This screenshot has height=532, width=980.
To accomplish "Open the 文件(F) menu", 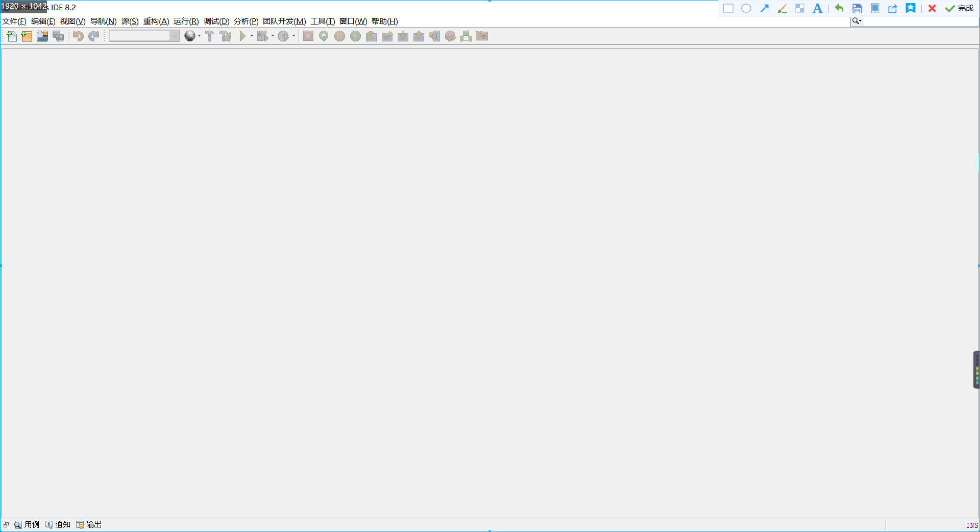I will (14, 21).
